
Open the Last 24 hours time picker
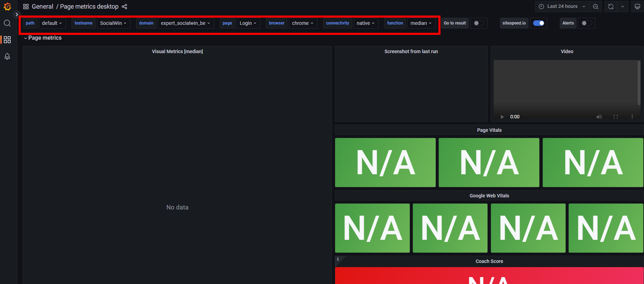[562, 7]
